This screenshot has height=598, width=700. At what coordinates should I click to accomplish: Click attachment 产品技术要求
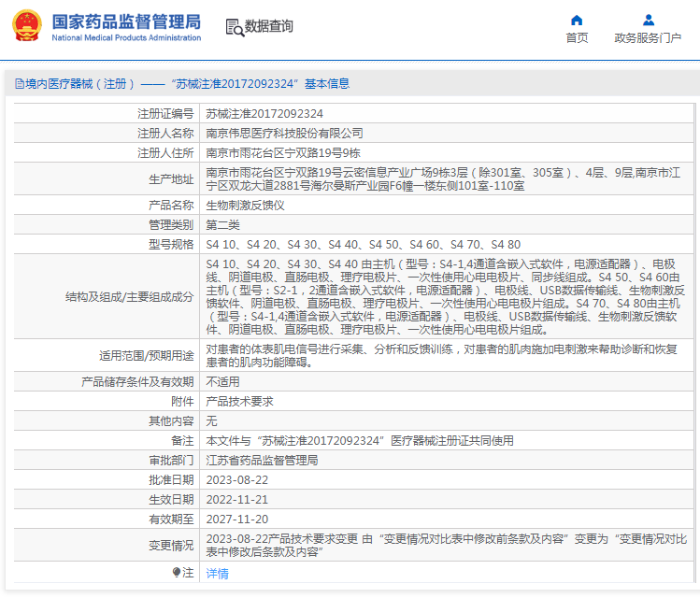click(x=239, y=402)
